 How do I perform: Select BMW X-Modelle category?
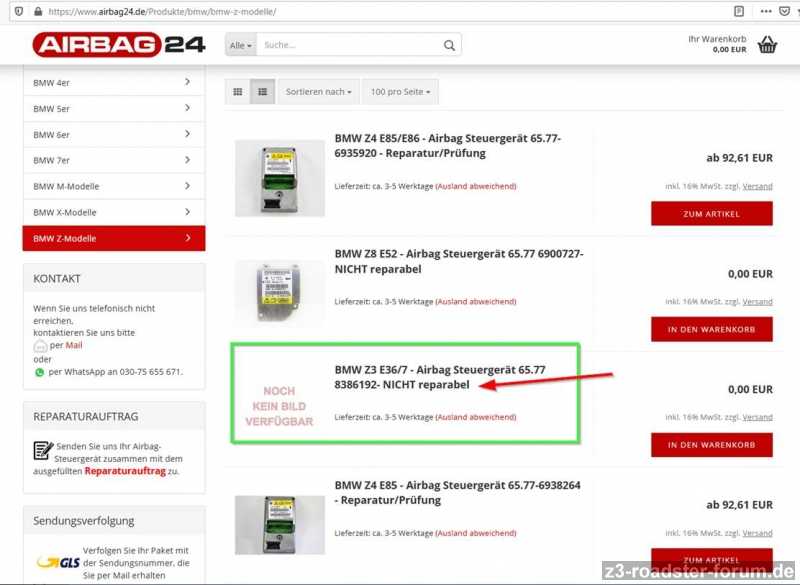coord(113,212)
